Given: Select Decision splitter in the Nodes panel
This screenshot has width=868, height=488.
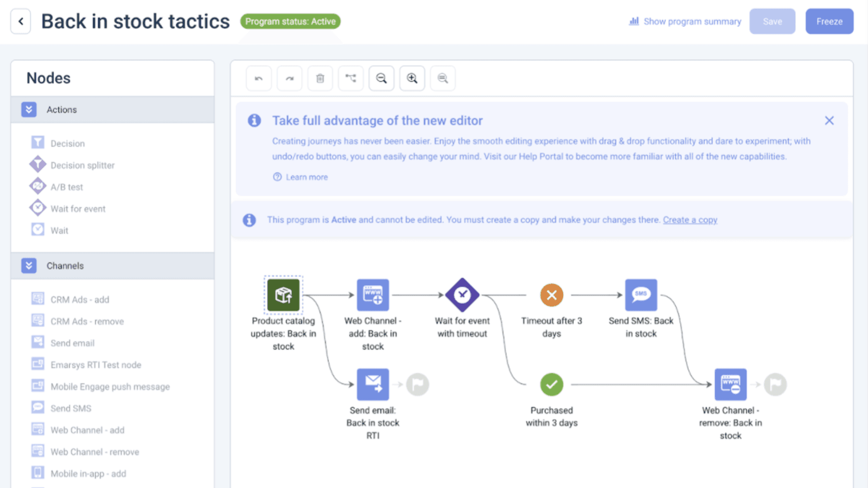Looking at the screenshot, I should coord(82,165).
